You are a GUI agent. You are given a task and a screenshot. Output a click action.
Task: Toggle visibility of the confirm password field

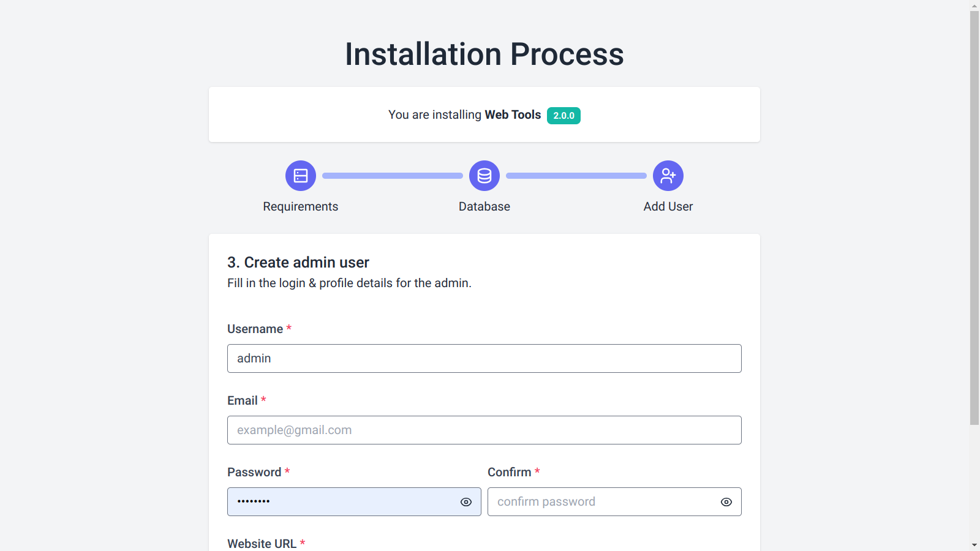point(726,502)
